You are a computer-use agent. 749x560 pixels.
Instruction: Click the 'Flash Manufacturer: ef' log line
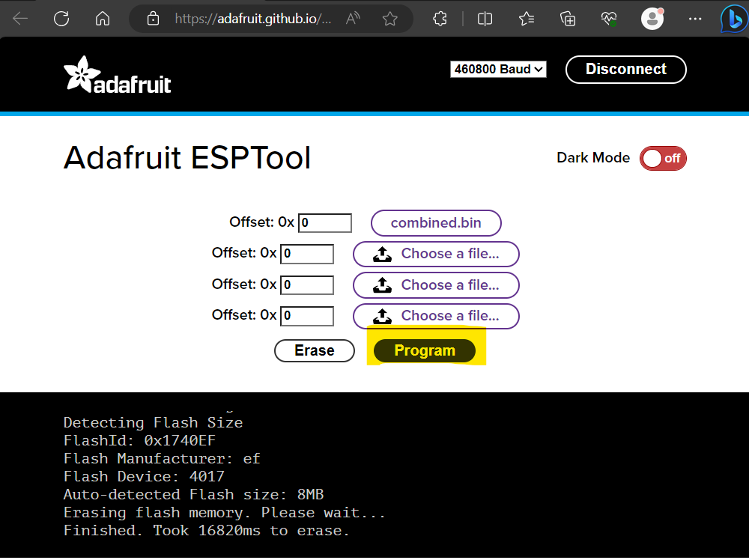pyautogui.click(x=162, y=458)
